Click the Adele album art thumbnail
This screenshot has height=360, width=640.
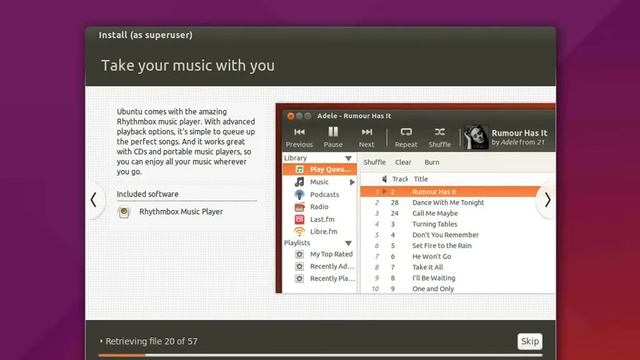[476, 137]
